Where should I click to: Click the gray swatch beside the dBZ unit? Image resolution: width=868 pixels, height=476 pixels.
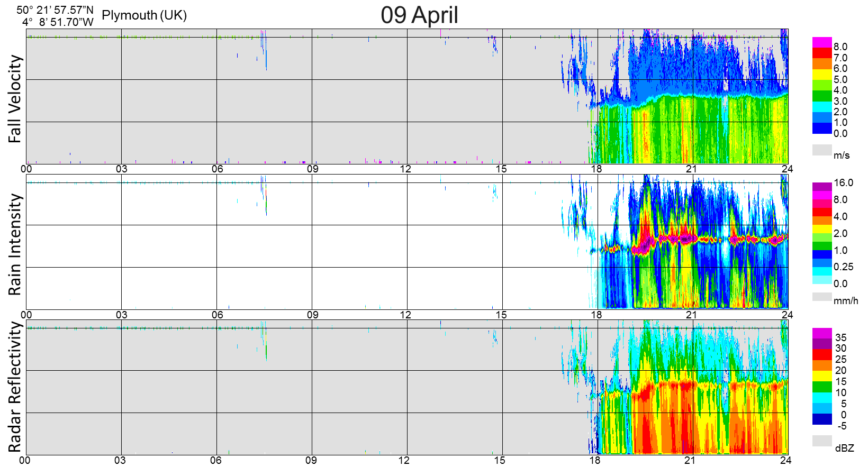(822, 441)
